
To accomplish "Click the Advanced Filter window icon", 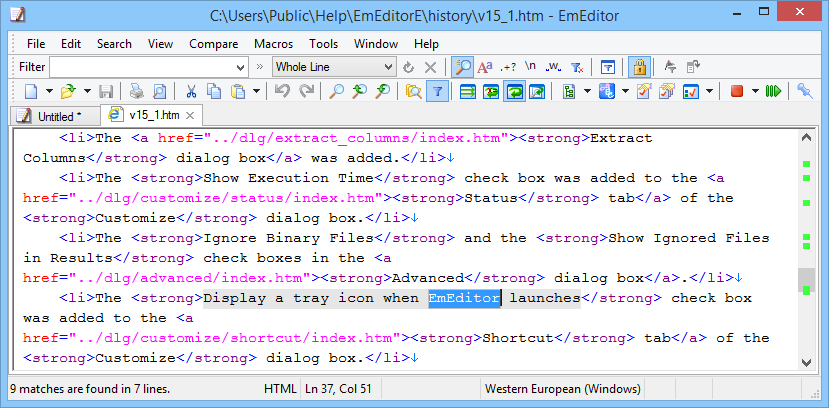I will pyautogui.click(x=609, y=67).
